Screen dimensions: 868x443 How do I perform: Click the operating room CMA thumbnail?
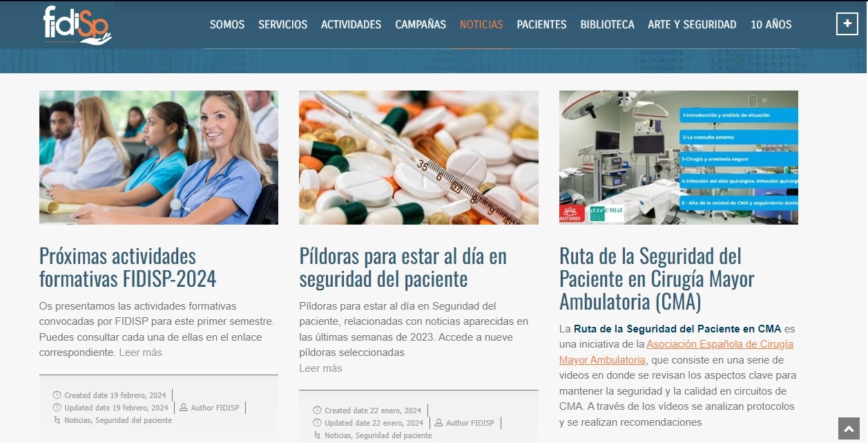tap(679, 158)
